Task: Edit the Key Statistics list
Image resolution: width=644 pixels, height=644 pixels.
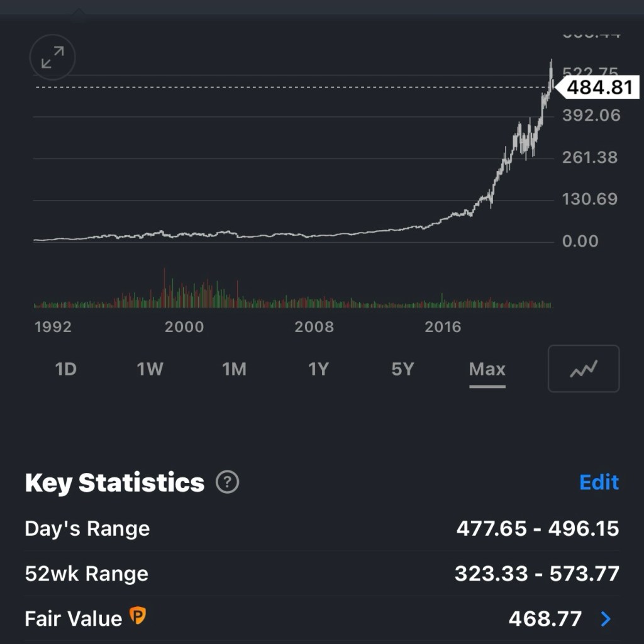Action: [599, 482]
